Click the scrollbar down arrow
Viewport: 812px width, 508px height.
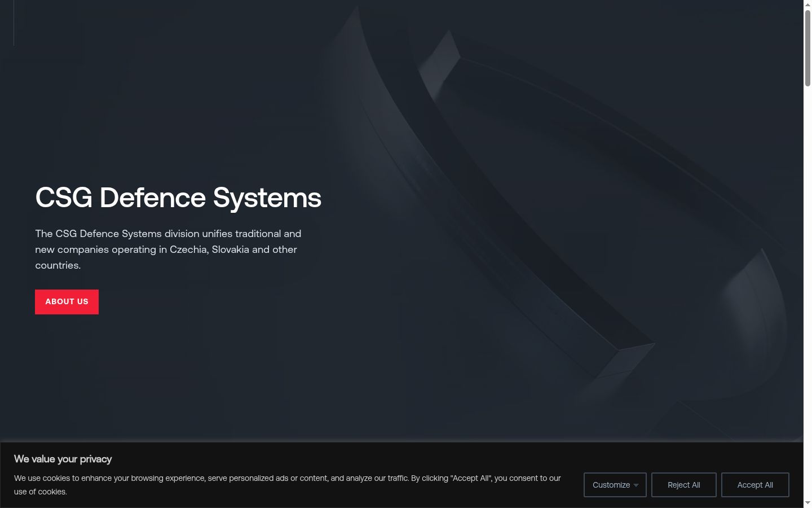[x=807, y=503]
